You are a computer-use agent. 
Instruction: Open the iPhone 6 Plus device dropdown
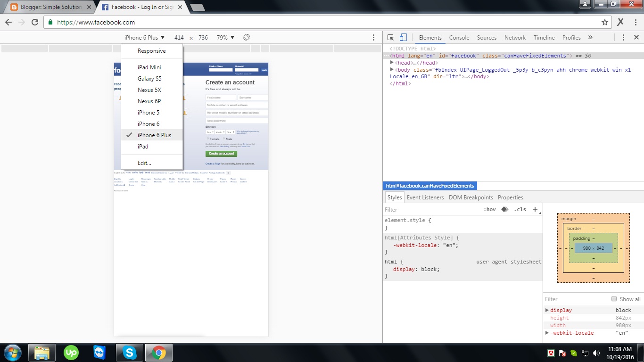(144, 37)
